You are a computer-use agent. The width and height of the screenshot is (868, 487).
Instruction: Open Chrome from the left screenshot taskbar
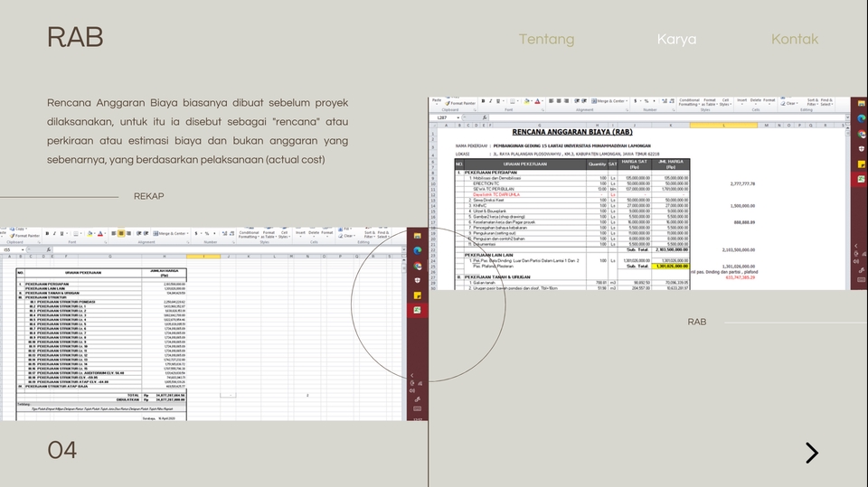418,266
